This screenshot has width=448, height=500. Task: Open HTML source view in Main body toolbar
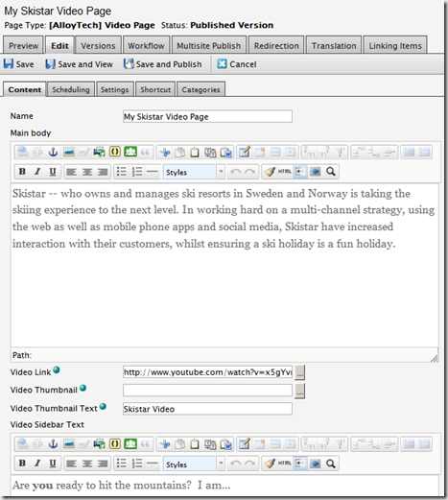coord(285,172)
